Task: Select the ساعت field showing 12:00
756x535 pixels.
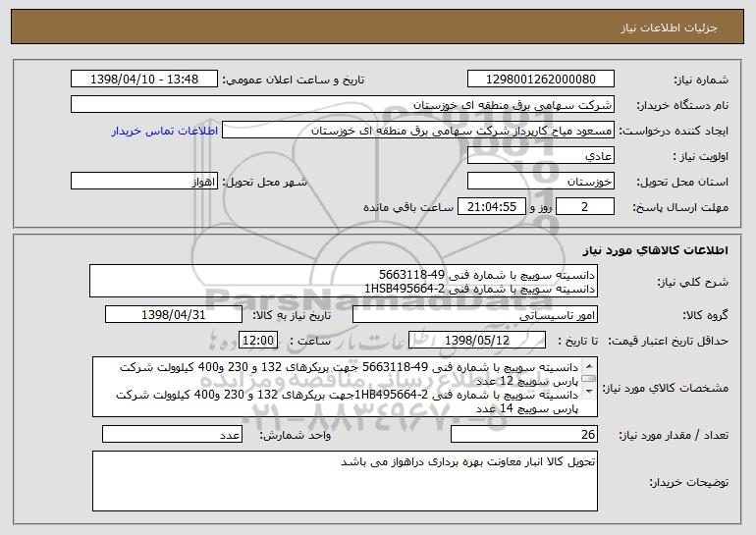Action: 259,341
